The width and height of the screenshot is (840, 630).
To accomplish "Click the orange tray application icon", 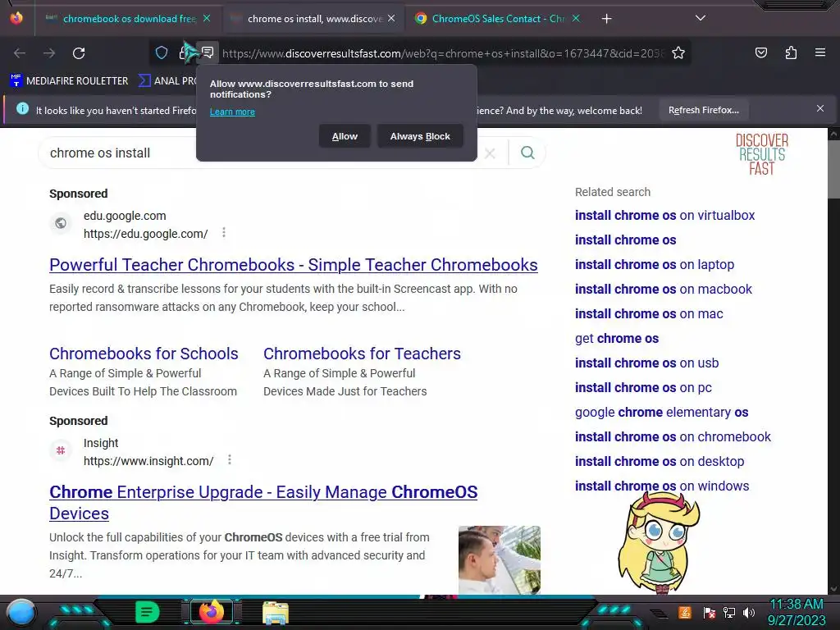I will coord(685,612).
